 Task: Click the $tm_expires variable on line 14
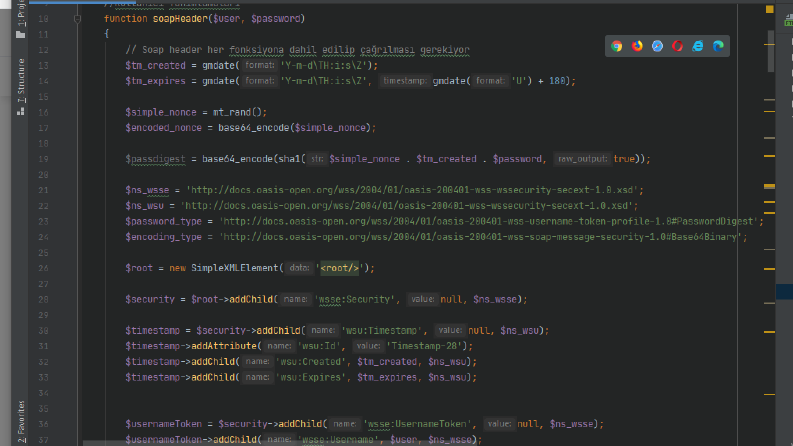click(x=155, y=81)
